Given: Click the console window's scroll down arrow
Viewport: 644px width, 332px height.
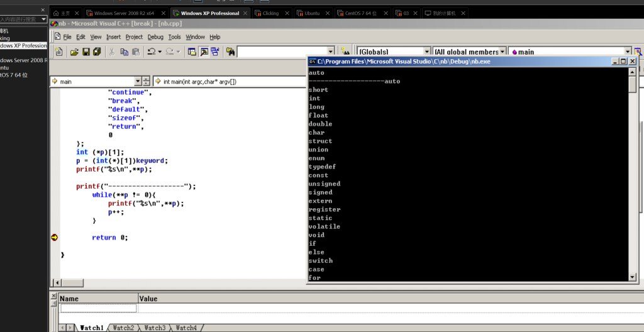Looking at the screenshot, I should (x=633, y=277).
